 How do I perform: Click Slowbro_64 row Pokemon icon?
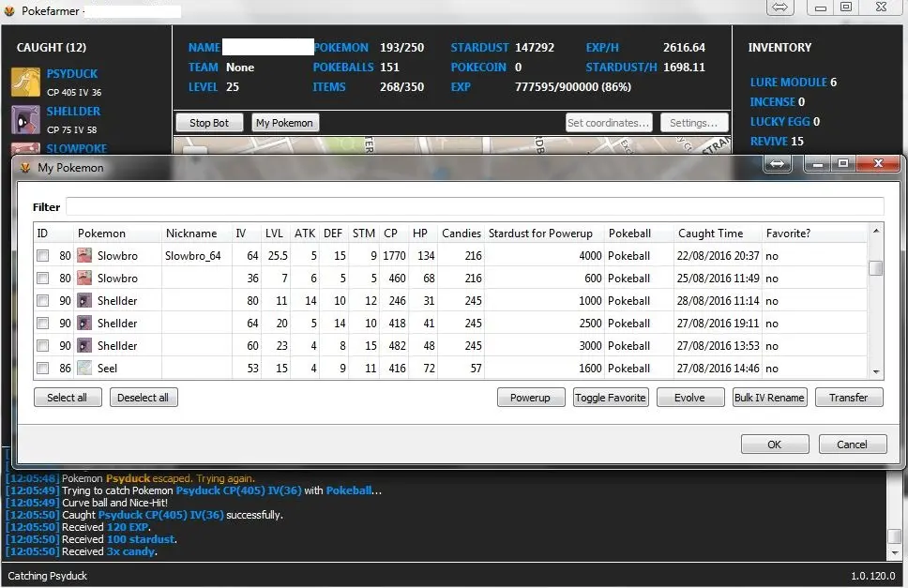coord(84,255)
